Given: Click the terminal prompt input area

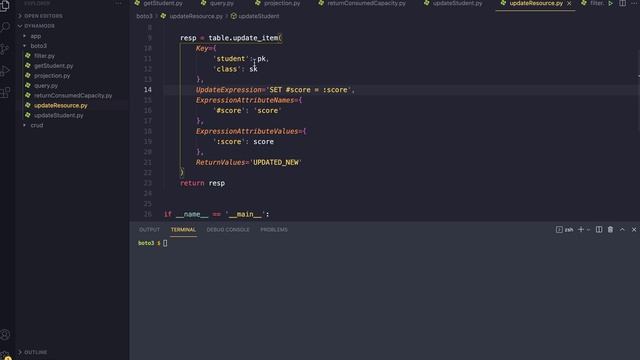Looking at the screenshot, I should pyautogui.click(x=165, y=243).
